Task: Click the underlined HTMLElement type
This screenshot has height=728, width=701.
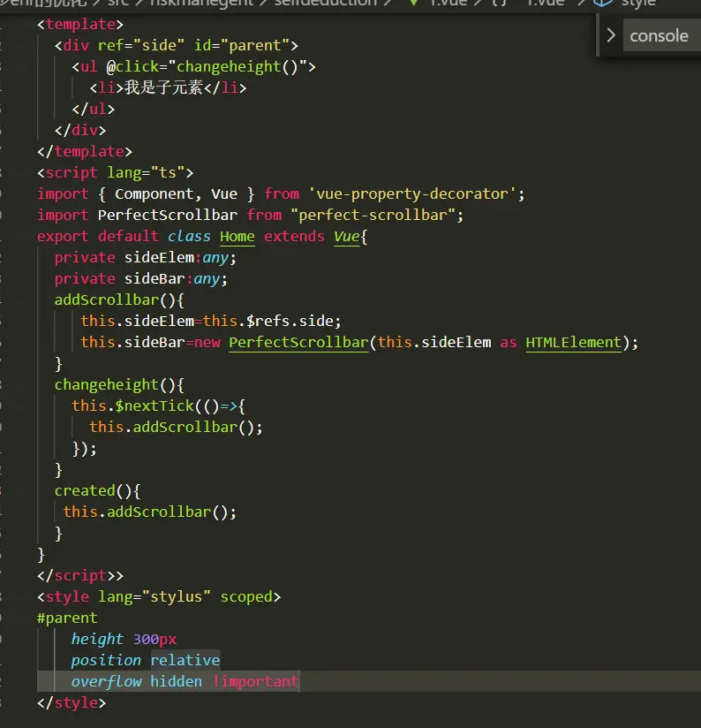Action: [573, 343]
